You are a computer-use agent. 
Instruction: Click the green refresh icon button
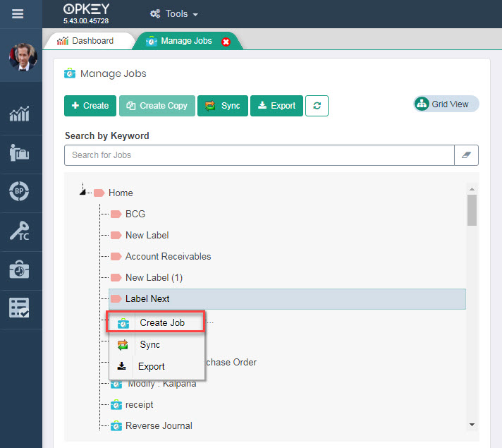coord(317,106)
